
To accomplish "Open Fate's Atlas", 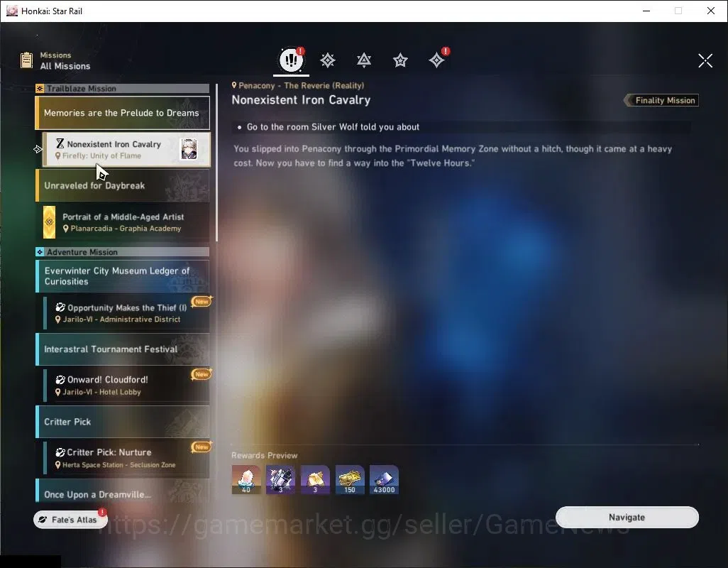I will [70, 520].
